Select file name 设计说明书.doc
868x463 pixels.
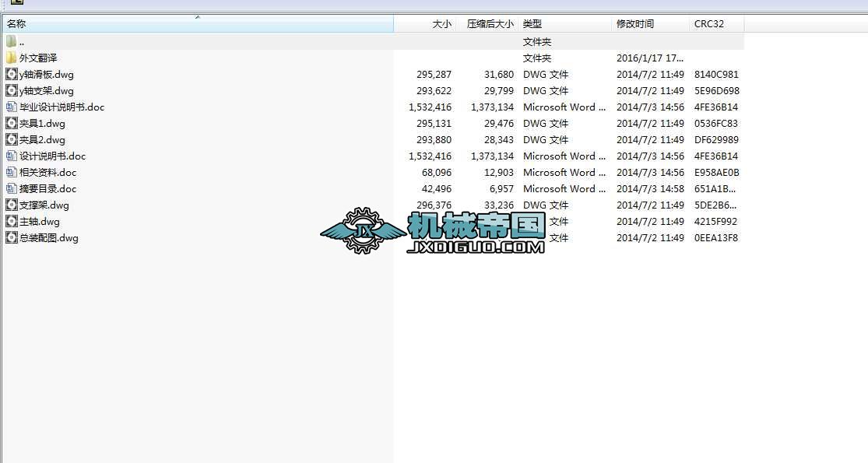pyautogui.click(x=53, y=156)
